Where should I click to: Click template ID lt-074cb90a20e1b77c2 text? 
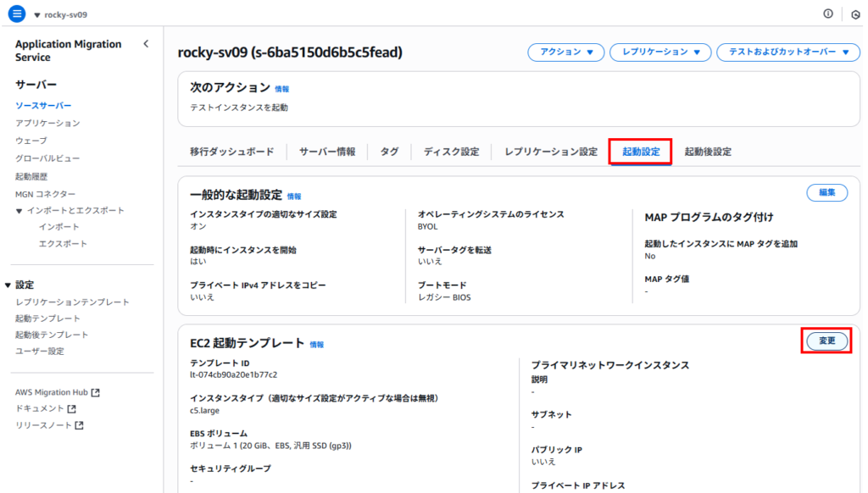(x=233, y=374)
